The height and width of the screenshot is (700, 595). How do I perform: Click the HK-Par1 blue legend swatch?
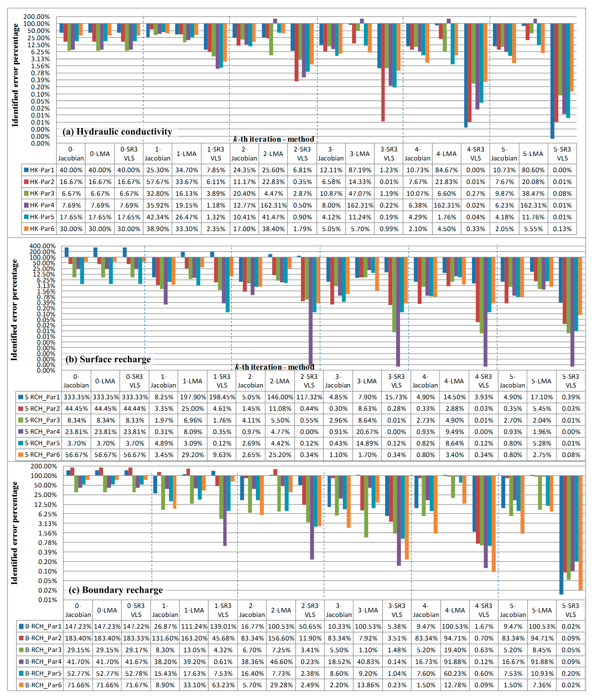(x=26, y=170)
